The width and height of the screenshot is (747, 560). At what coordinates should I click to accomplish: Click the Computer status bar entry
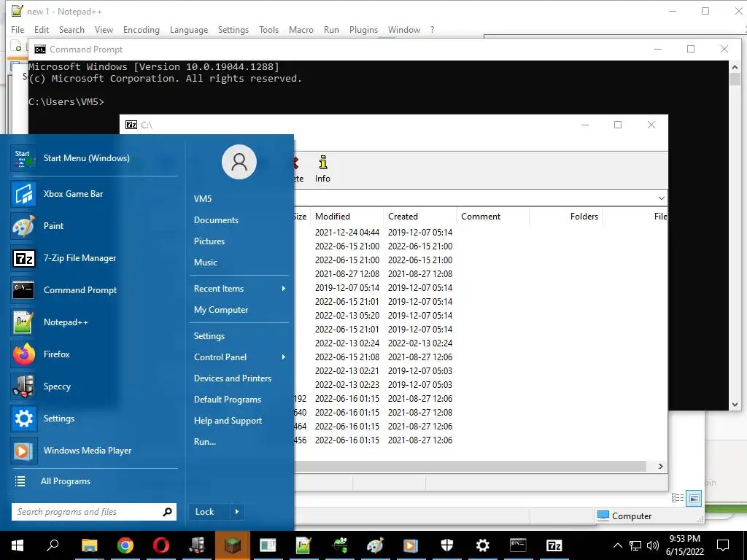[x=624, y=516]
